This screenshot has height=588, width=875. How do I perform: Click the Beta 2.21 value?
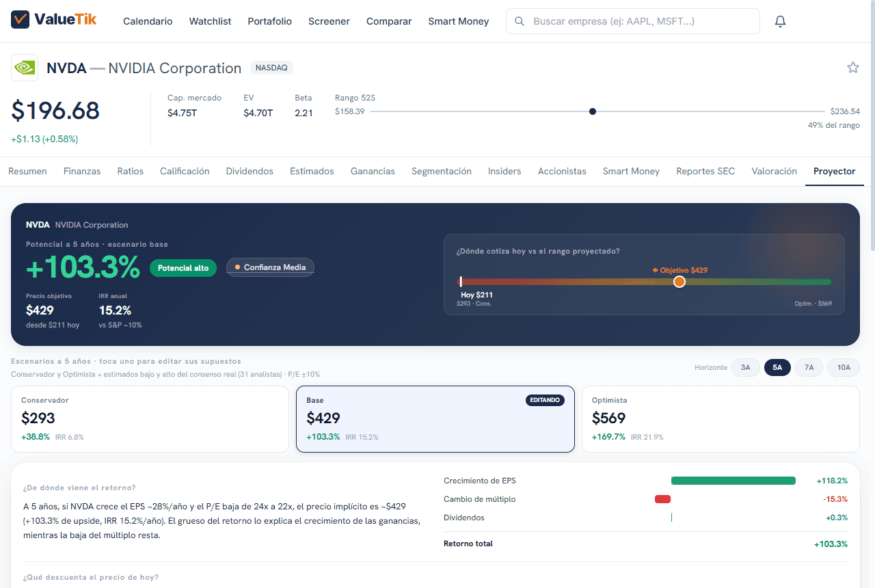tap(304, 113)
